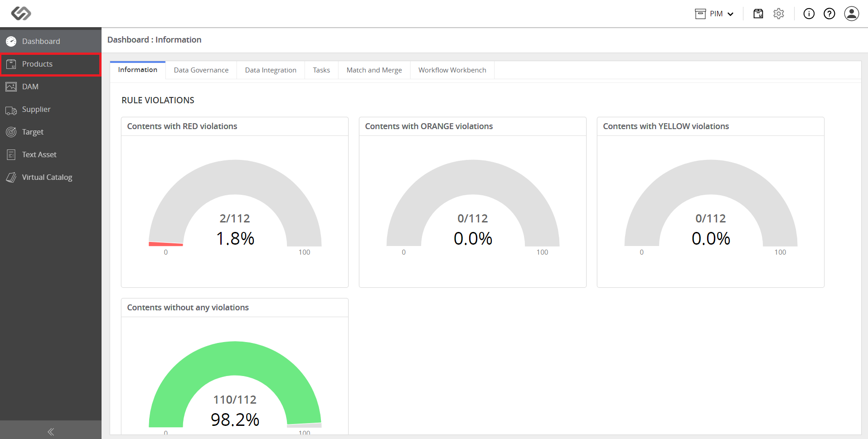Viewport: 868px width, 439px height.
Task: Click the DAM image icon in sidebar
Action: pos(11,87)
